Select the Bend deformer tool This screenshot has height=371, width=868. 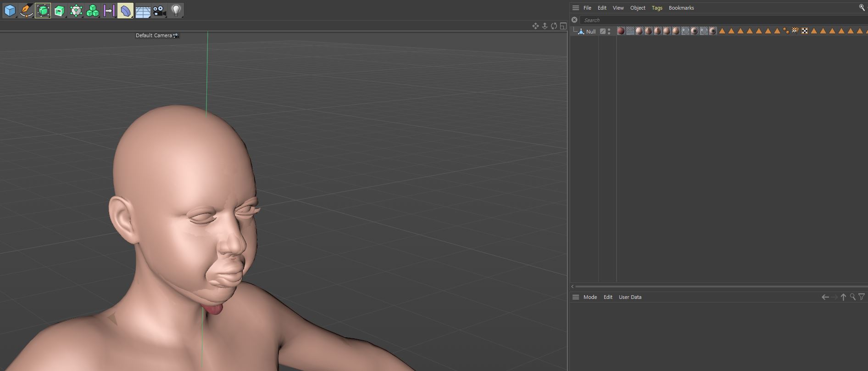tap(125, 11)
